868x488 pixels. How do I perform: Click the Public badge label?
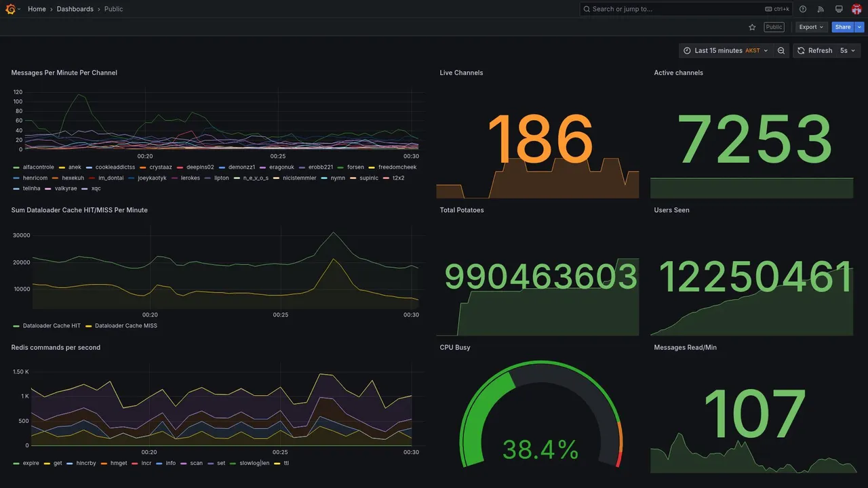pos(774,27)
